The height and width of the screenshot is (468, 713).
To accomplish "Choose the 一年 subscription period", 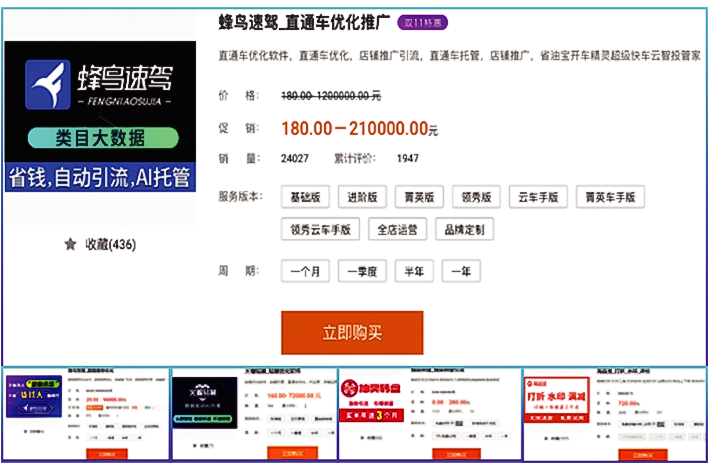I will click(461, 271).
